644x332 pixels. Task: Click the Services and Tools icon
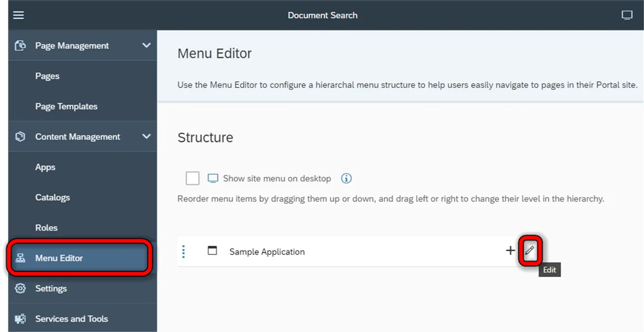(x=20, y=319)
